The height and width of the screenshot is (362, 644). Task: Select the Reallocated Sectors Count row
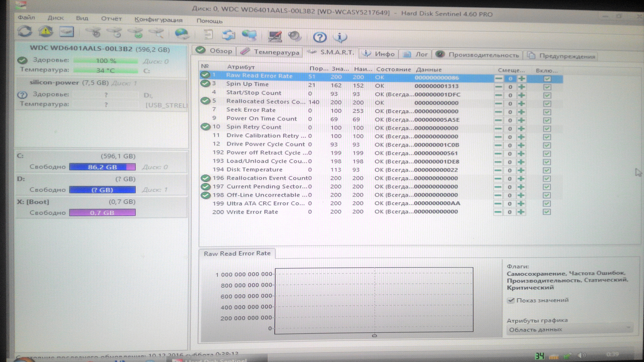click(265, 101)
